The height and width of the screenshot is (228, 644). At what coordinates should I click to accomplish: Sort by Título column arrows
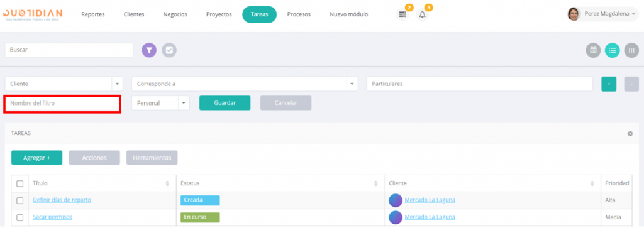(167, 183)
